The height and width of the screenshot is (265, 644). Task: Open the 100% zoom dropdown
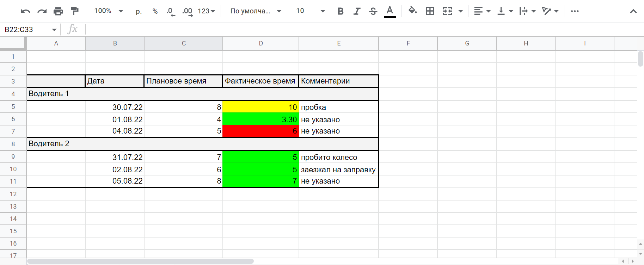pyautogui.click(x=108, y=11)
